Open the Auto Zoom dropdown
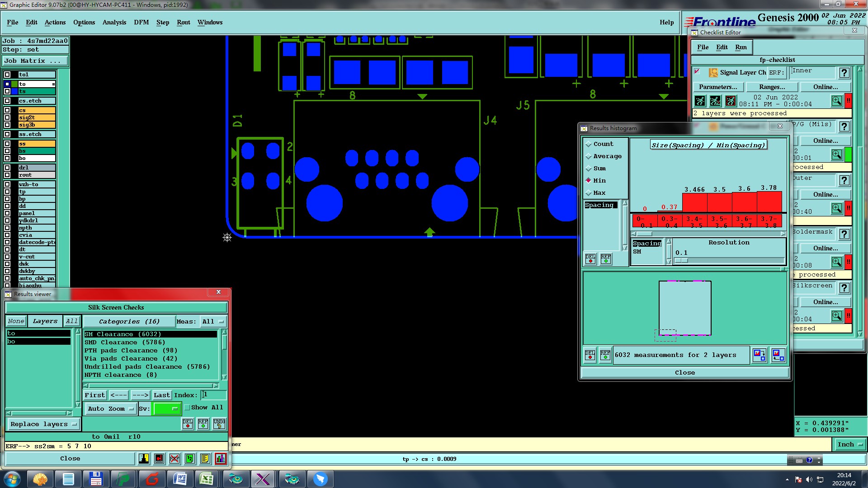Image resolution: width=868 pixels, height=488 pixels. pos(111,409)
